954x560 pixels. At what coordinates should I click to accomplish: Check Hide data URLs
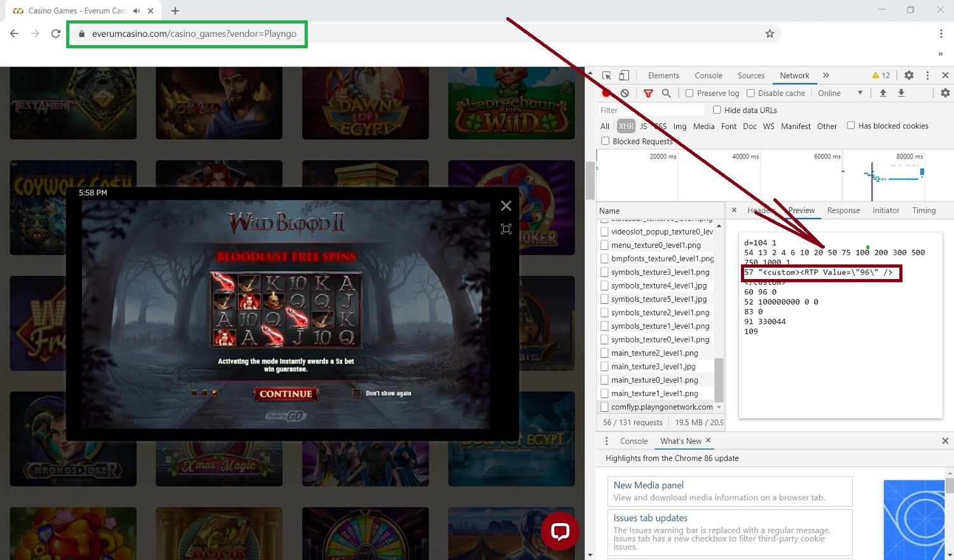point(717,110)
